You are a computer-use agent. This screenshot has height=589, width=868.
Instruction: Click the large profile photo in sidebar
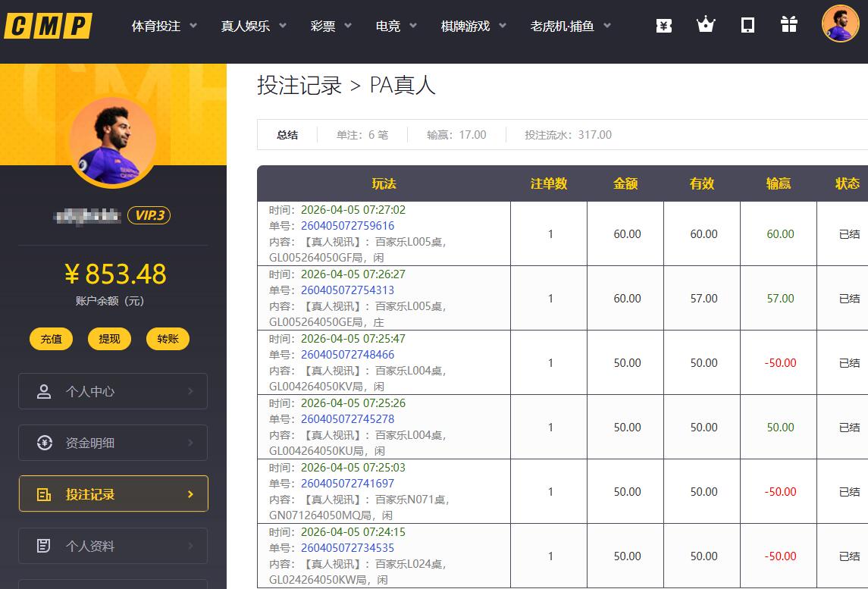tap(112, 142)
